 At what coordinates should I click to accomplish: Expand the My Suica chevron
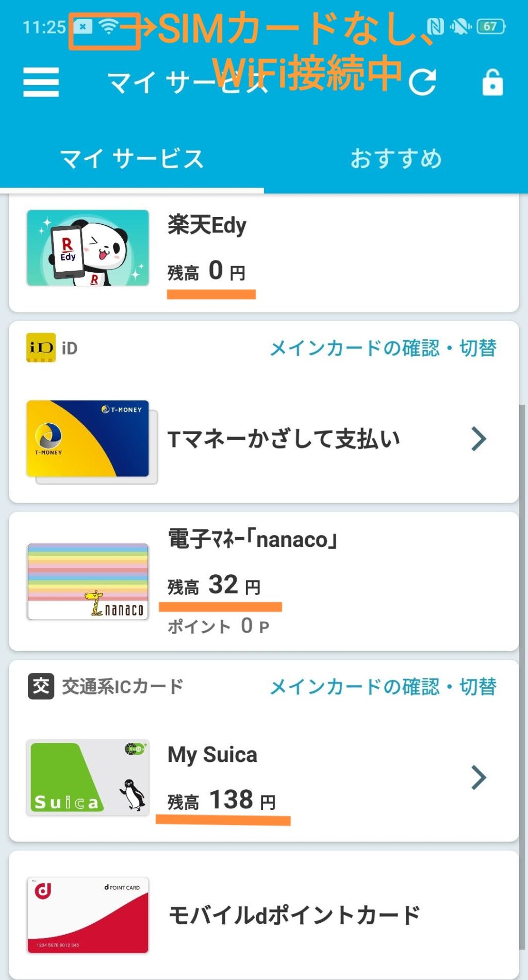478,777
